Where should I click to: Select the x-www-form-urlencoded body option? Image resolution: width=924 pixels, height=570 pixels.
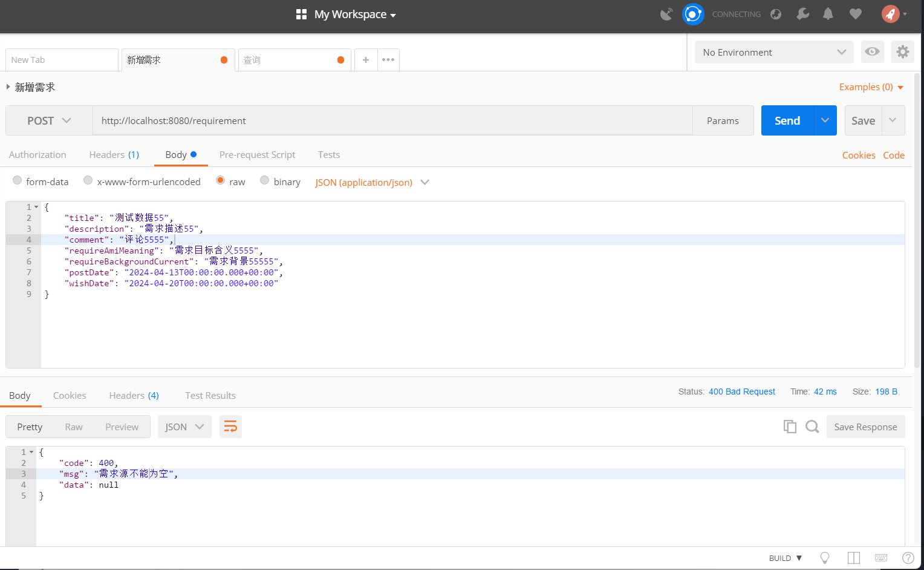pyautogui.click(x=88, y=180)
